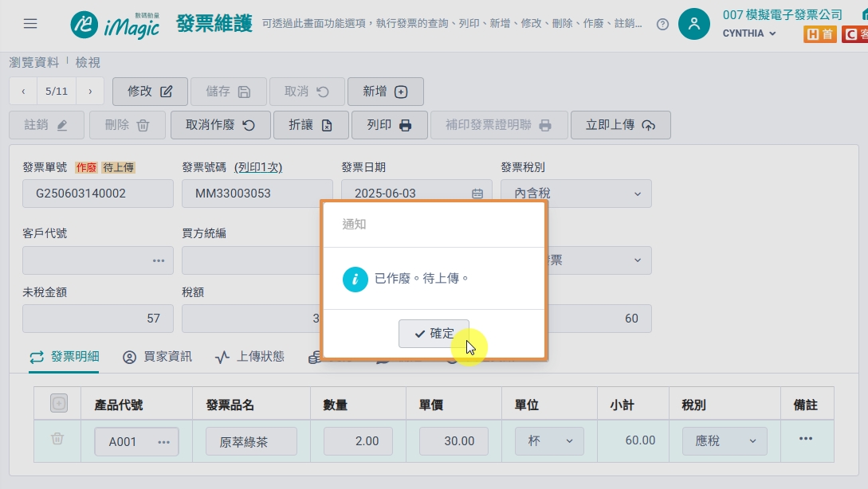The image size is (868, 489).
Task: Go to the next invoice record
Action: pyautogui.click(x=90, y=92)
